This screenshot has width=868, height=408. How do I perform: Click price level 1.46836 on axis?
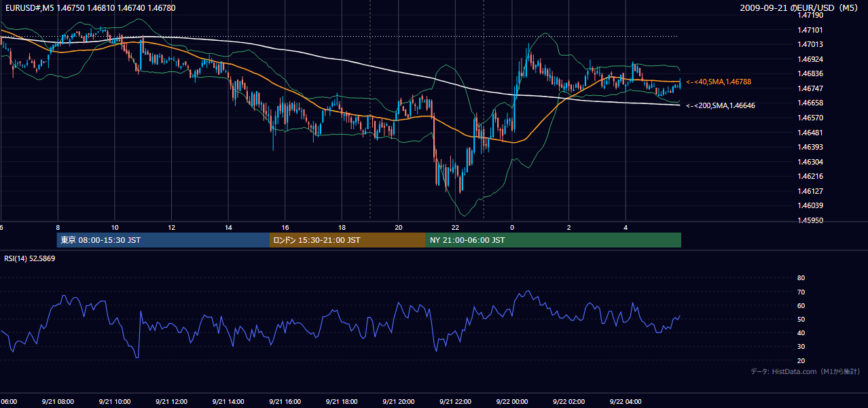(811, 74)
